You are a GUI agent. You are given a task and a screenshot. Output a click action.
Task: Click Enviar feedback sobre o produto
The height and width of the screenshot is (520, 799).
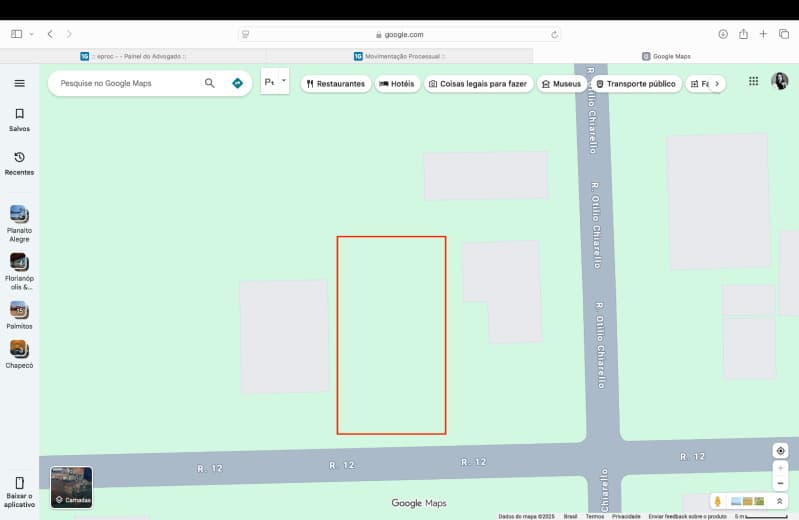pos(687,516)
